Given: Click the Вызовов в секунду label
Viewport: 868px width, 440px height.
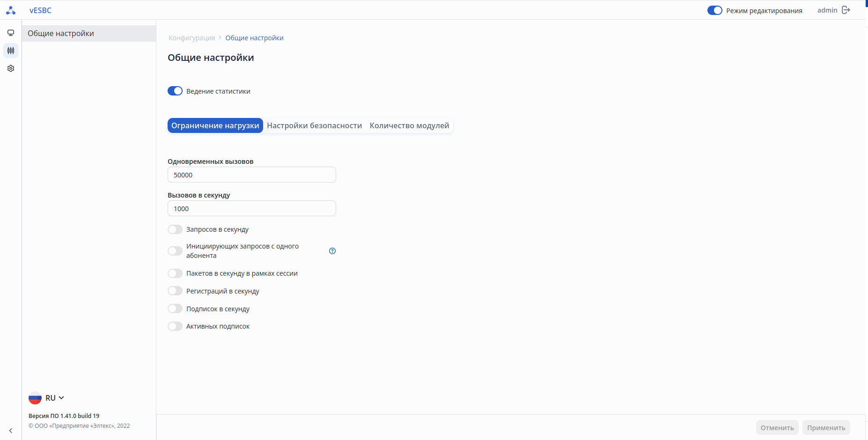Looking at the screenshot, I should [199, 195].
